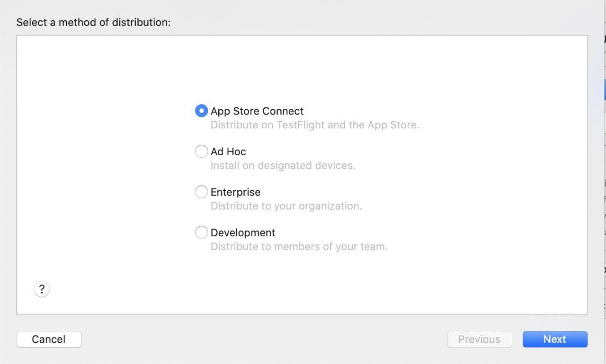Click the "Enterprise" label text
Viewport: 606px width, 364px height.
tap(235, 192)
